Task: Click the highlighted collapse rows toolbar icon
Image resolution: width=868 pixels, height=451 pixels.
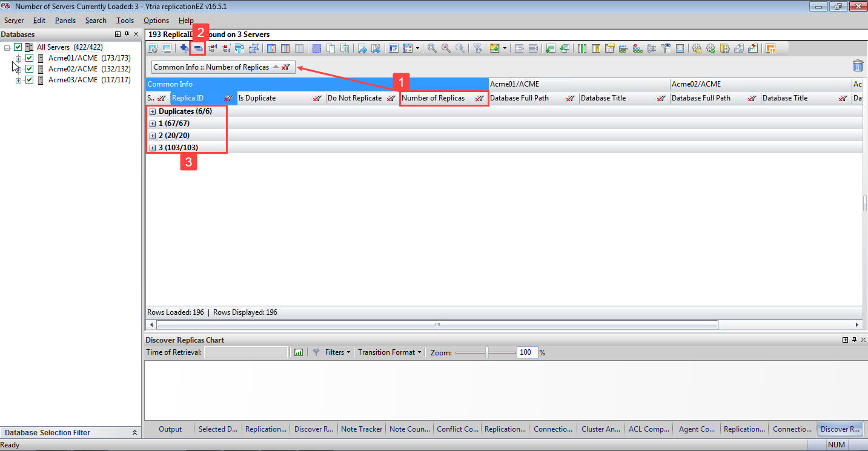Action: 196,48
